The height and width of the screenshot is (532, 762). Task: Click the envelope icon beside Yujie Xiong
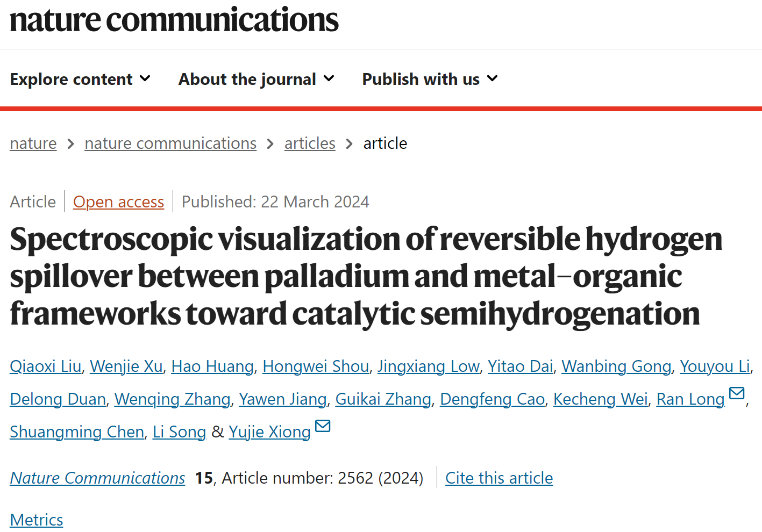coord(323,426)
